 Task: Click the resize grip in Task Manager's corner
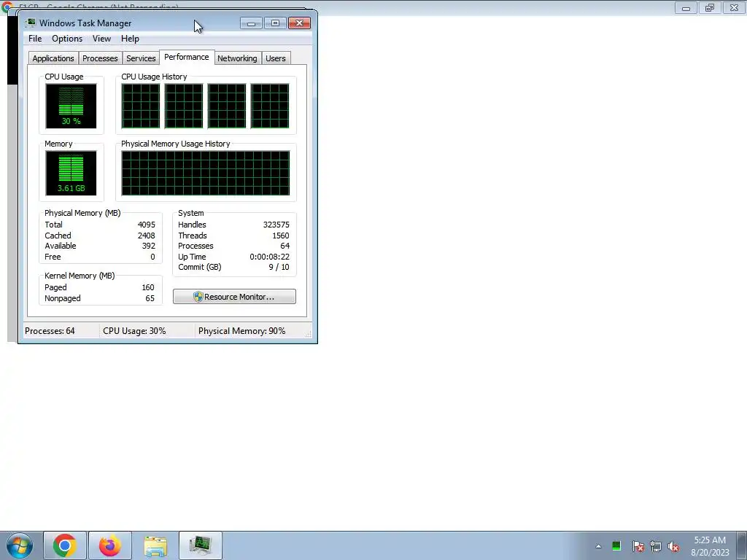309,334
